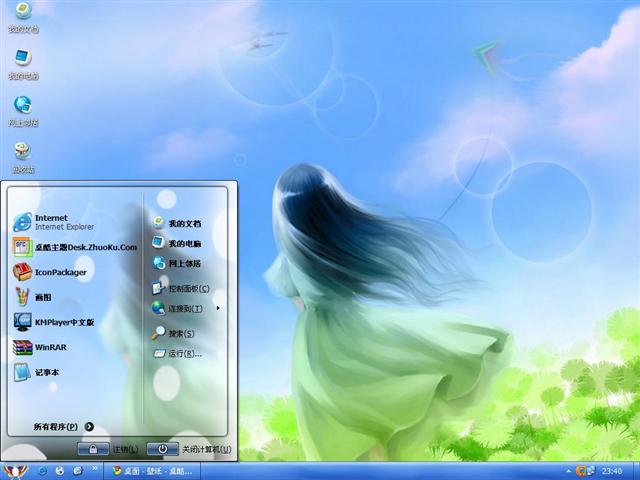Click the Start button on the taskbar

point(14,470)
